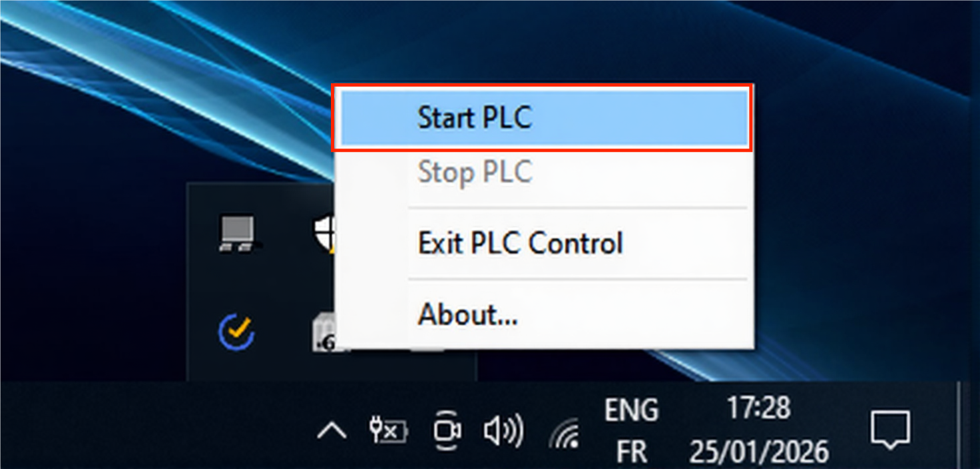
Task: Click the gray computer tray icon
Action: pos(238,233)
